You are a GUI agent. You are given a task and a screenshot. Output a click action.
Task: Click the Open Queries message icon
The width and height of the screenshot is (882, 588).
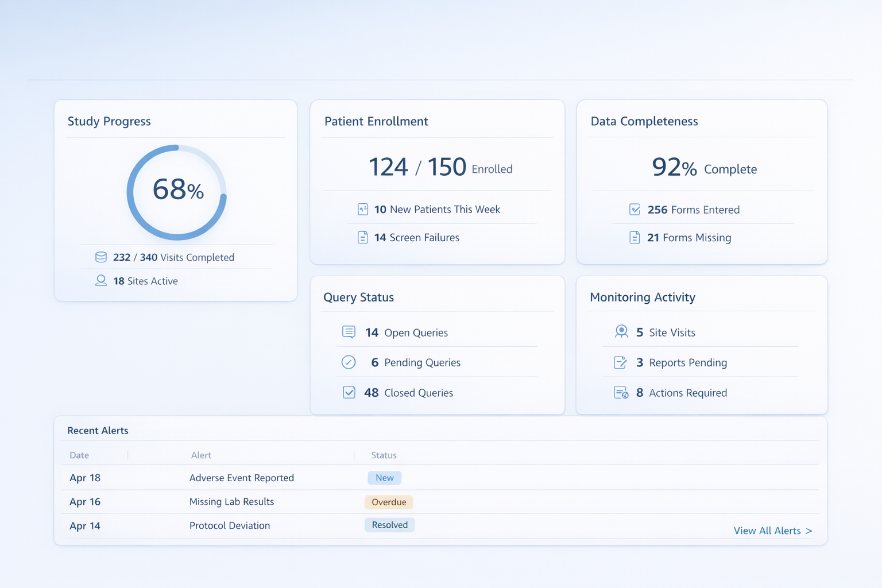(349, 332)
